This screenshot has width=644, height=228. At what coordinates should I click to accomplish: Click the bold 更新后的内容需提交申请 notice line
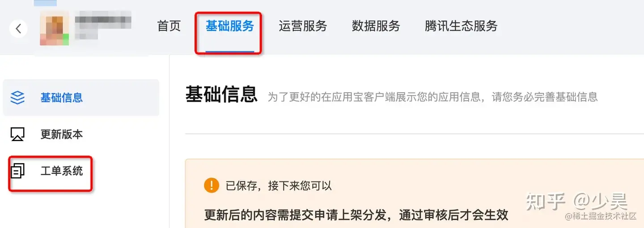pyautogui.click(x=356, y=215)
